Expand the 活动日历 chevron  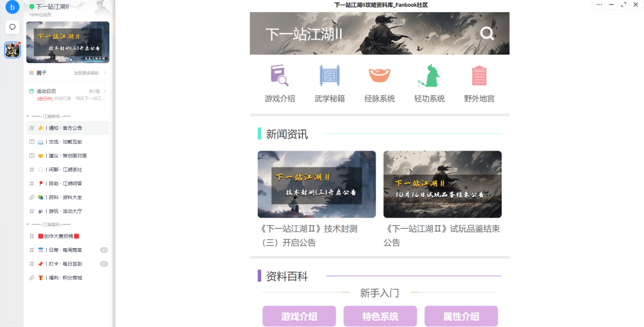(105, 91)
